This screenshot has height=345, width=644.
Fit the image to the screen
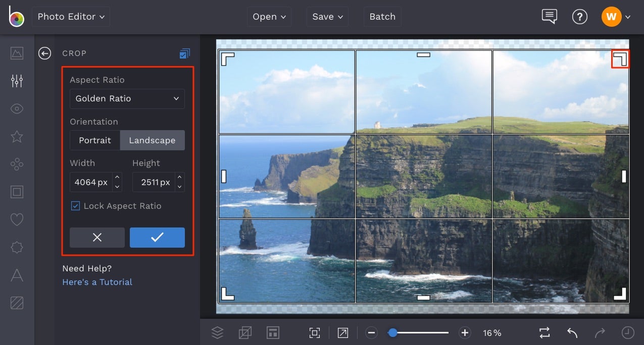314,333
